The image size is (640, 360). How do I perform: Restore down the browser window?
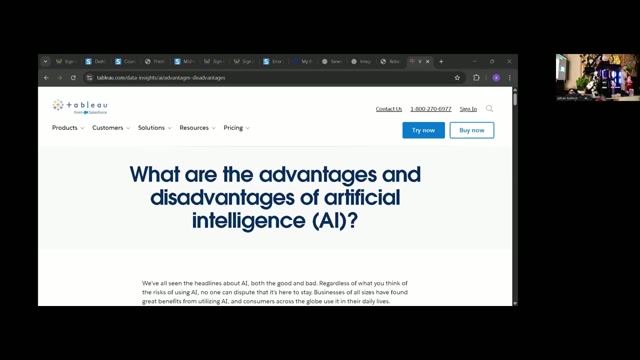click(x=492, y=62)
